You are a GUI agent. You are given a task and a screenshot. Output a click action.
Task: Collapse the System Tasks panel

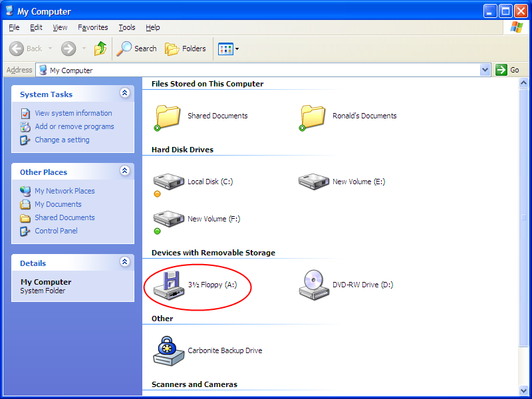(125, 92)
